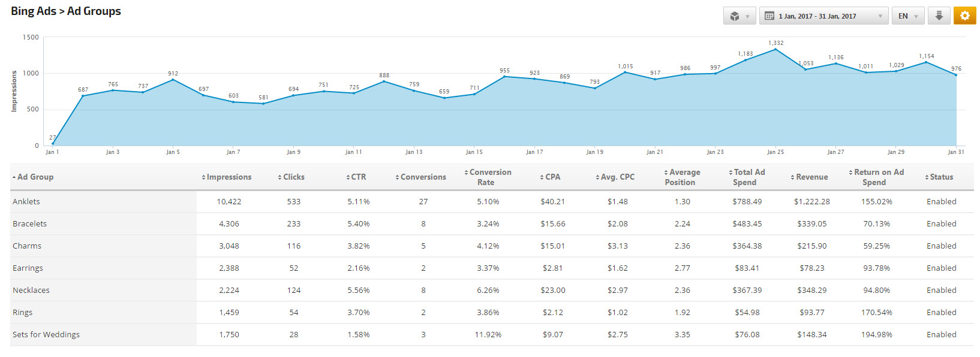Sort by Status column header
The image size is (980, 357).
(939, 177)
